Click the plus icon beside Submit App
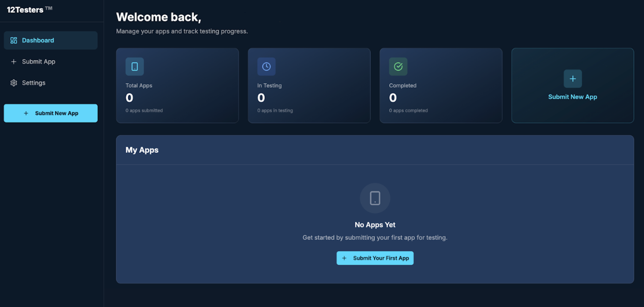The image size is (644, 307). [x=14, y=61]
